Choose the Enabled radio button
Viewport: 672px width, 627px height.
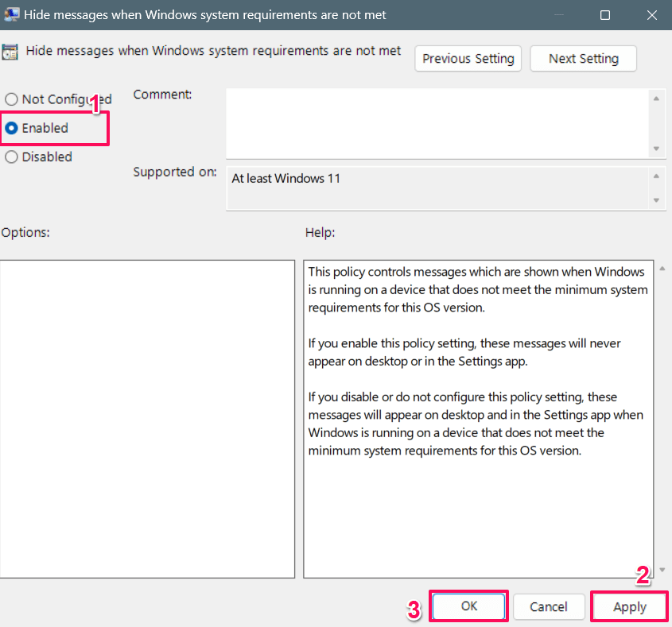tap(12, 128)
